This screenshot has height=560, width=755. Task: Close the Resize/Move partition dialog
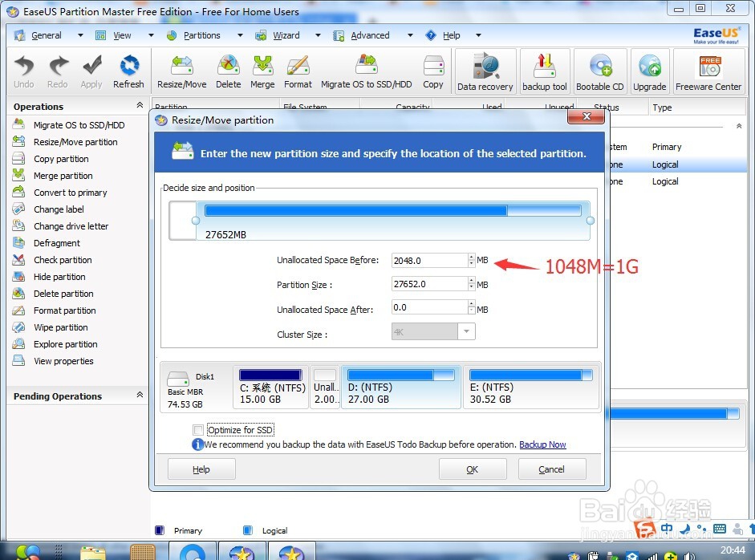coord(587,116)
